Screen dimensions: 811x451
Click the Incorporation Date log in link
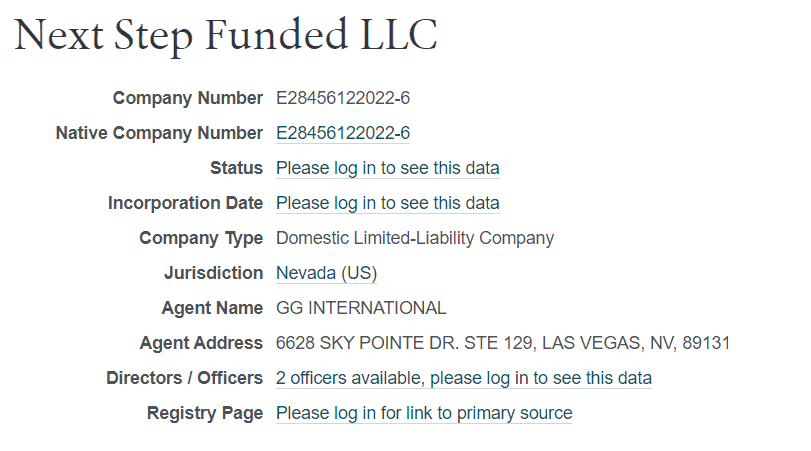[x=387, y=203]
